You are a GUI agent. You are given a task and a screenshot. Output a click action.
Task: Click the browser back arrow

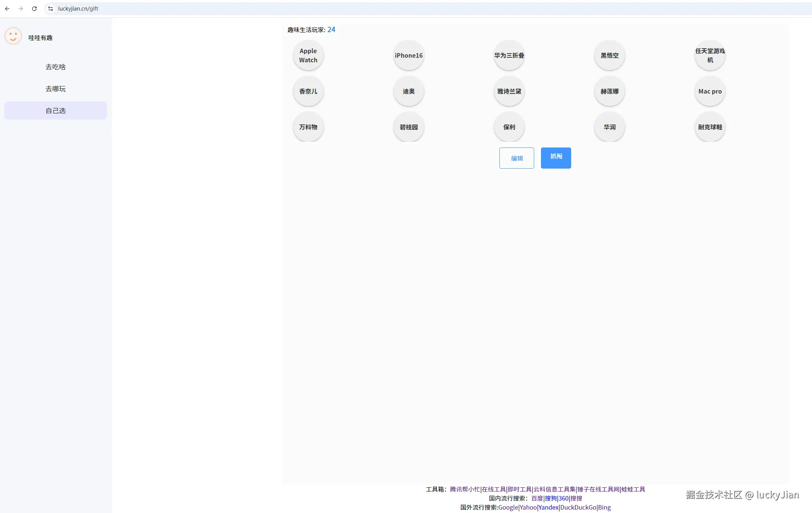(x=7, y=8)
